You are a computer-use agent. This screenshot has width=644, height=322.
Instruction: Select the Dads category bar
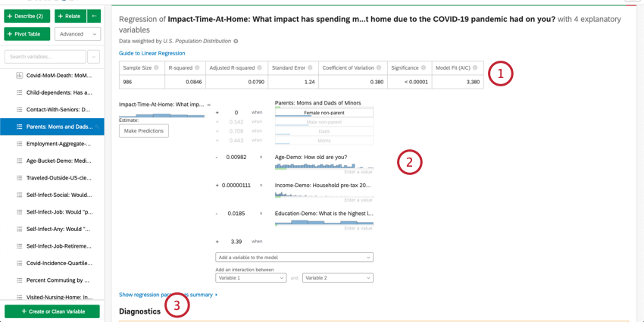[x=324, y=131]
